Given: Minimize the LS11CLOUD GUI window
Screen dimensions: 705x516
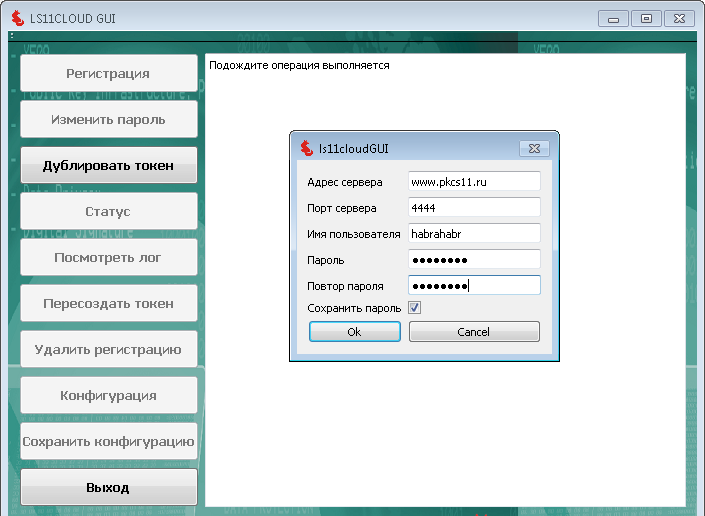Looking at the screenshot, I should tap(613, 19).
